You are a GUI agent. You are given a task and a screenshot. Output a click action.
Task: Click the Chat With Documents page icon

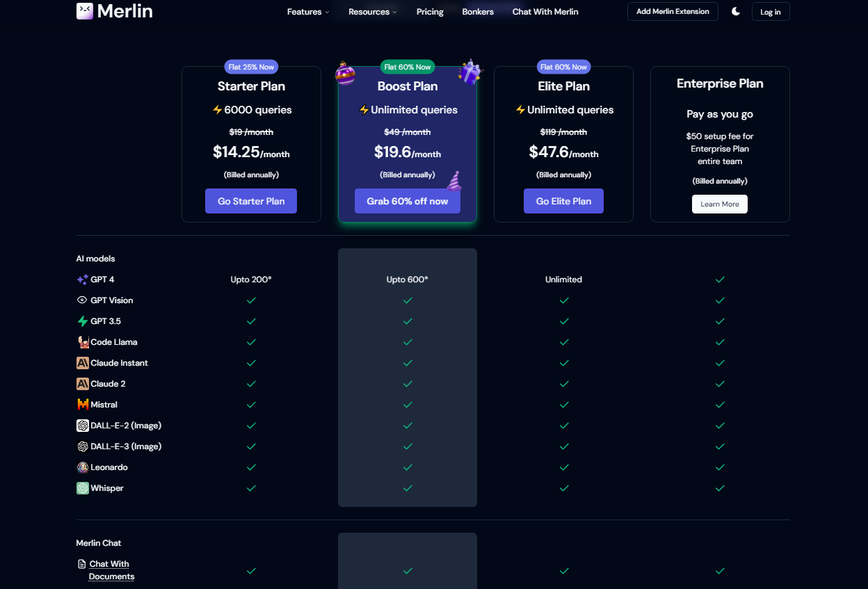82,564
